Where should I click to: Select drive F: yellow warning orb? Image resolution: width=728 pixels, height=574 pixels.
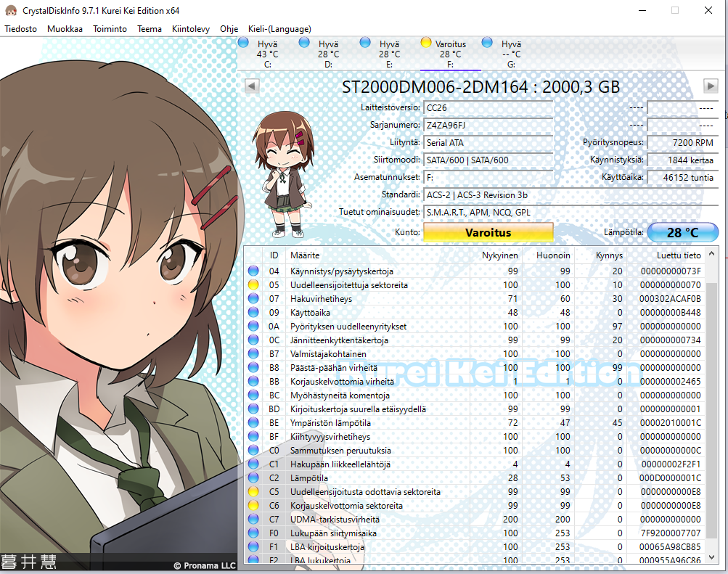point(426,42)
